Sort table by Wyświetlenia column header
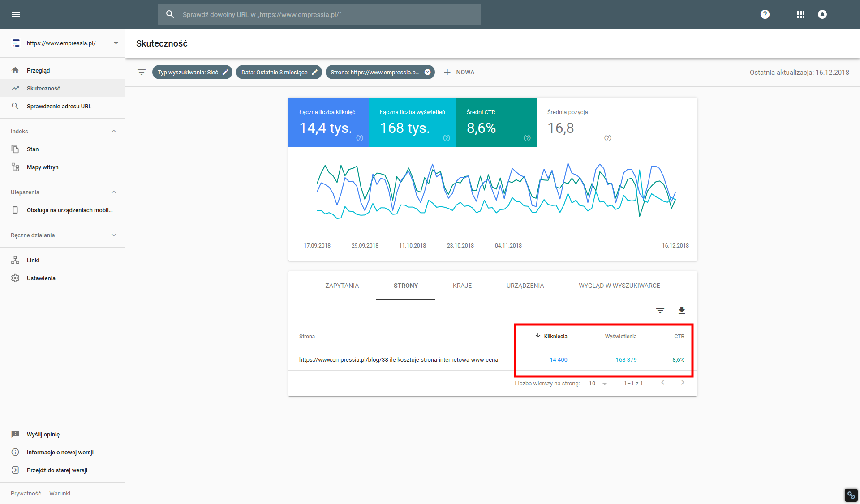Screen dimensions: 860x504 coord(620,336)
